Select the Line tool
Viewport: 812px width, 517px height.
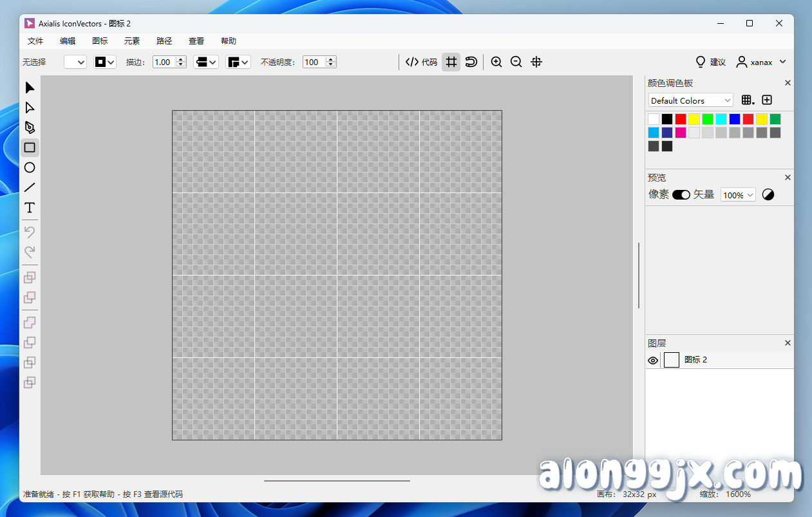coord(29,187)
